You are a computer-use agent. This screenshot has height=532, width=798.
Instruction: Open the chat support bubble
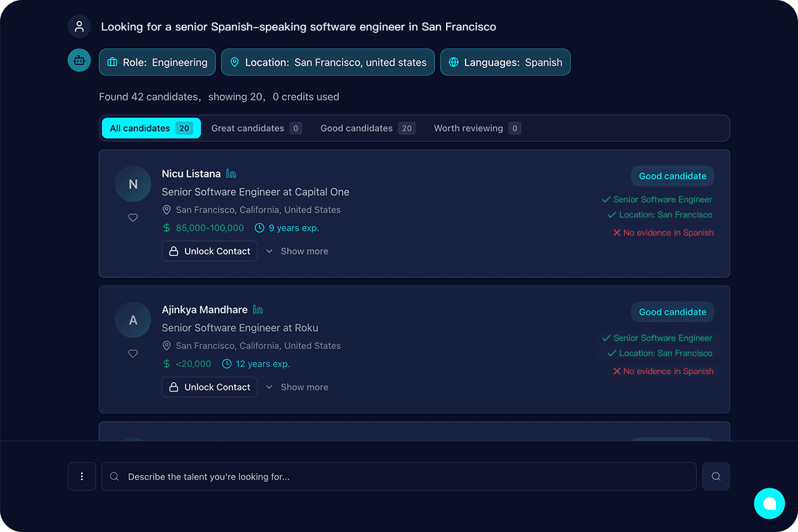point(769,504)
